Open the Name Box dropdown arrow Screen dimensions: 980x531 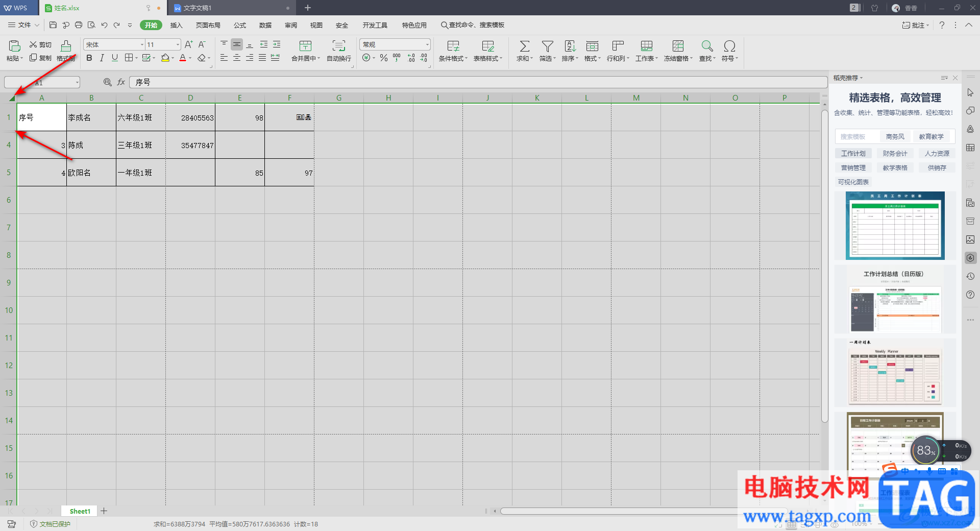(x=77, y=82)
